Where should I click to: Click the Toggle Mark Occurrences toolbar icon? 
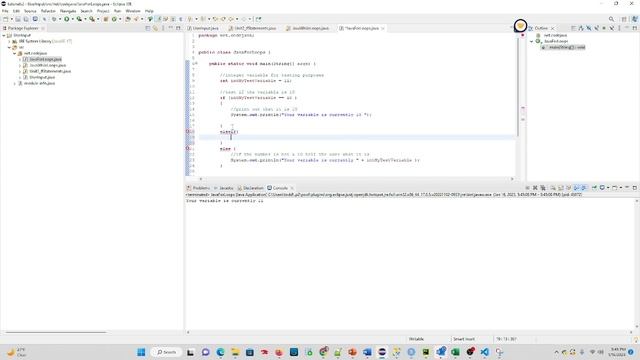click(x=159, y=19)
